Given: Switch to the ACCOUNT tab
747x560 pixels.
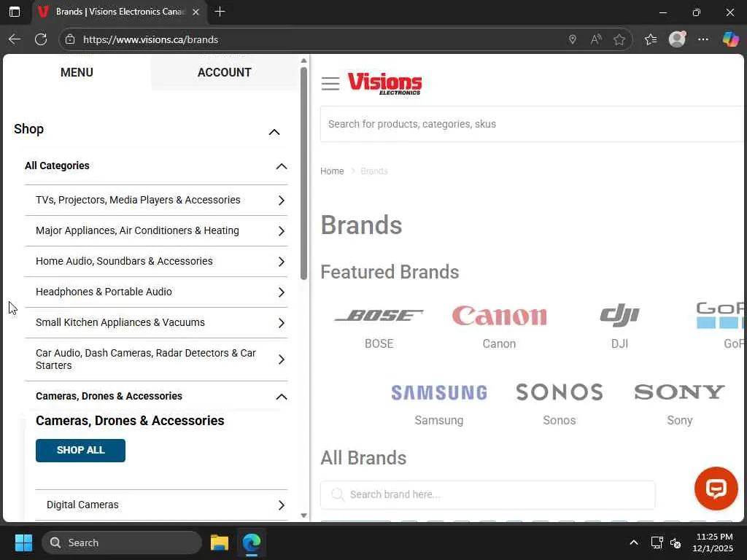Looking at the screenshot, I should pyautogui.click(x=225, y=72).
